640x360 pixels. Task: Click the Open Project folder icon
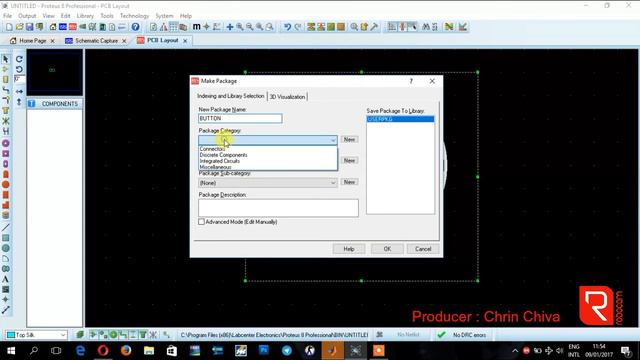pyautogui.click(x=19, y=27)
